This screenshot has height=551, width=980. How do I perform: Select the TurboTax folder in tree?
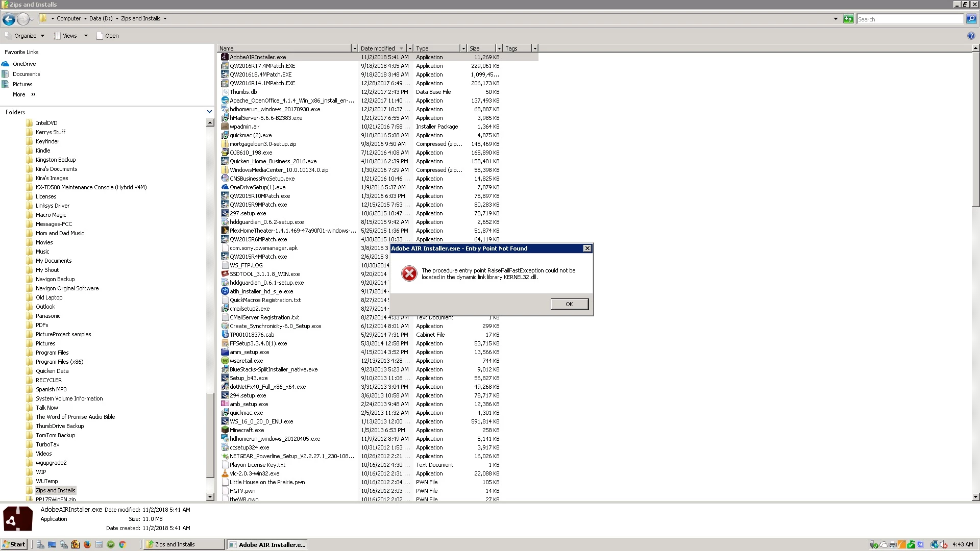point(47,444)
